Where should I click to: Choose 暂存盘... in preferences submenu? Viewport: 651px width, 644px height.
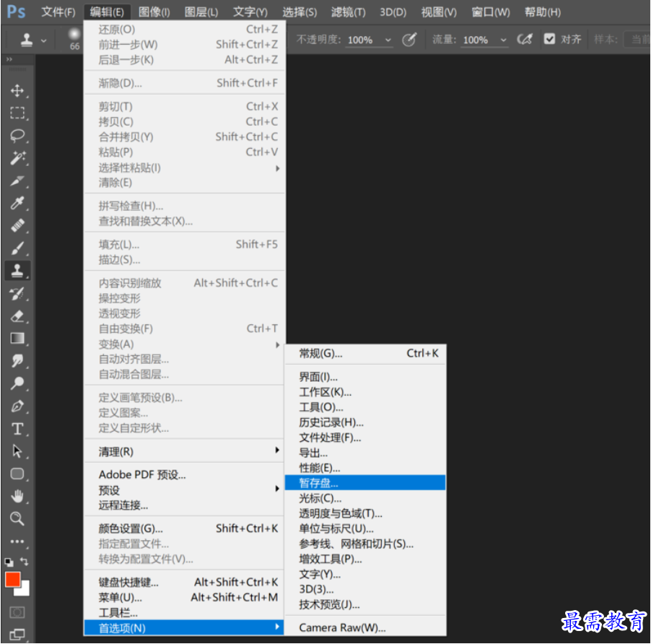pyautogui.click(x=365, y=483)
